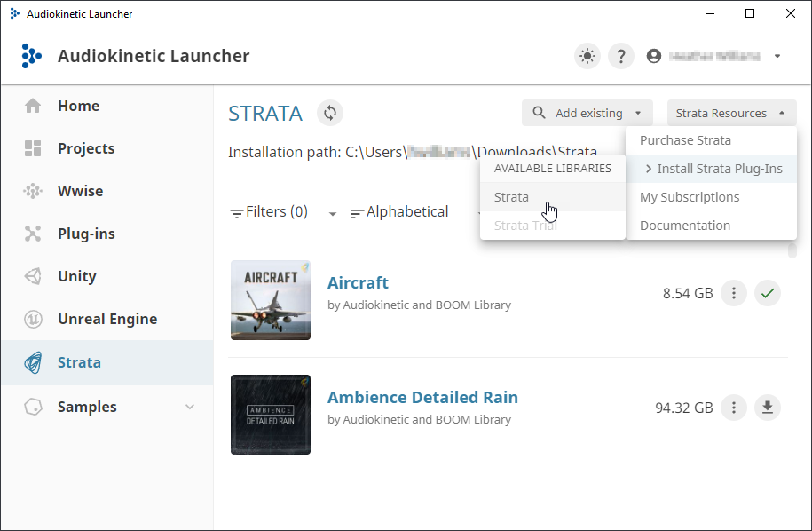
Task: Open the Unity sidebar page
Action: (76, 276)
